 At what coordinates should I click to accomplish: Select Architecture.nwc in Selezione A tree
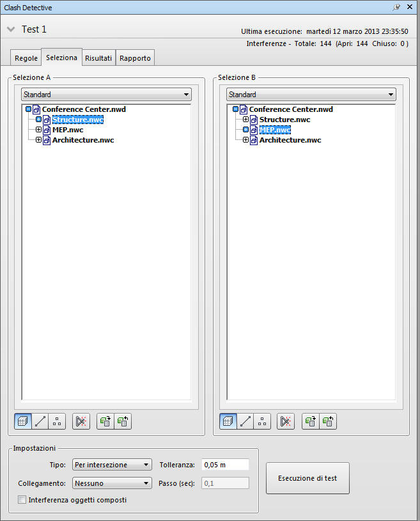click(x=83, y=140)
